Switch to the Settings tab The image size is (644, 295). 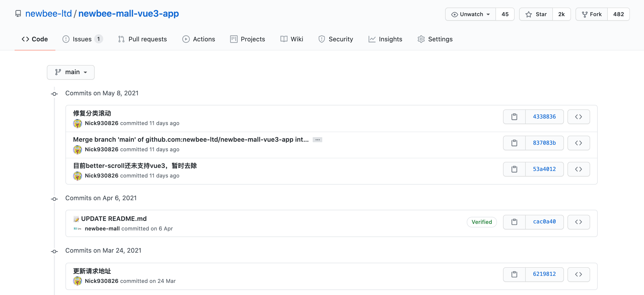pyautogui.click(x=435, y=39)
